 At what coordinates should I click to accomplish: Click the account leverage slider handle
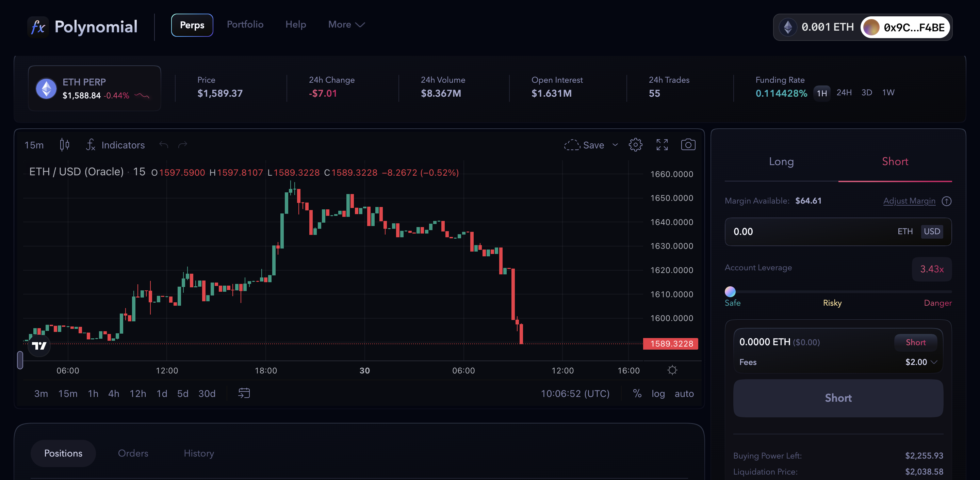click(730, 292)
